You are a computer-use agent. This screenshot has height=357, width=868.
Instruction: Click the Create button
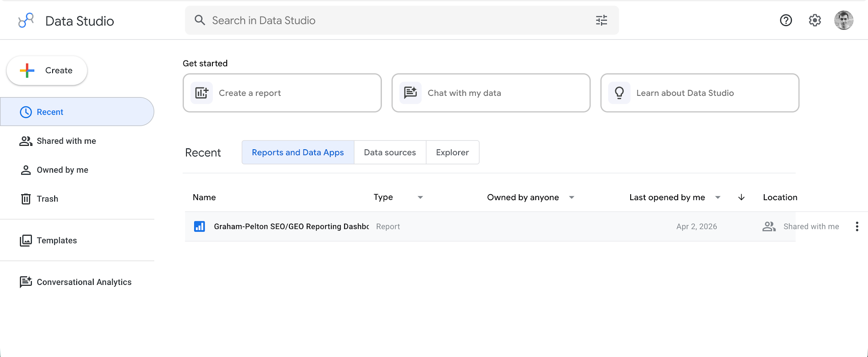click(x=47, y=70)
